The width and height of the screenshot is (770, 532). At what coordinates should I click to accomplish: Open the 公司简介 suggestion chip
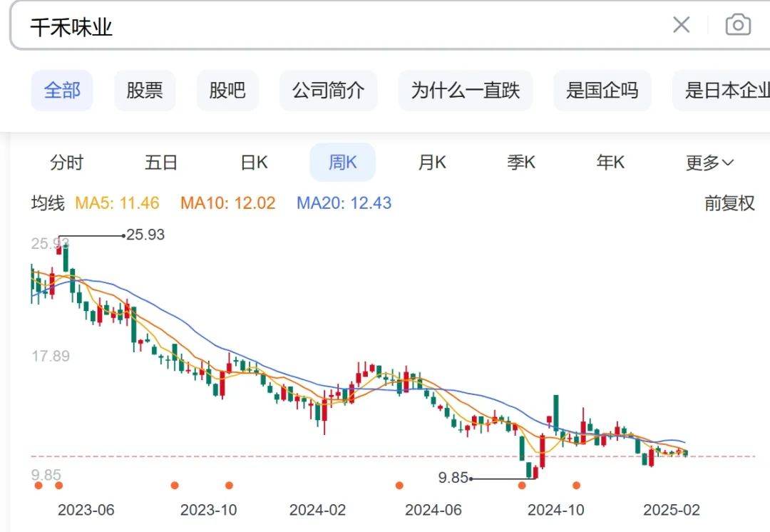(329, 91)
